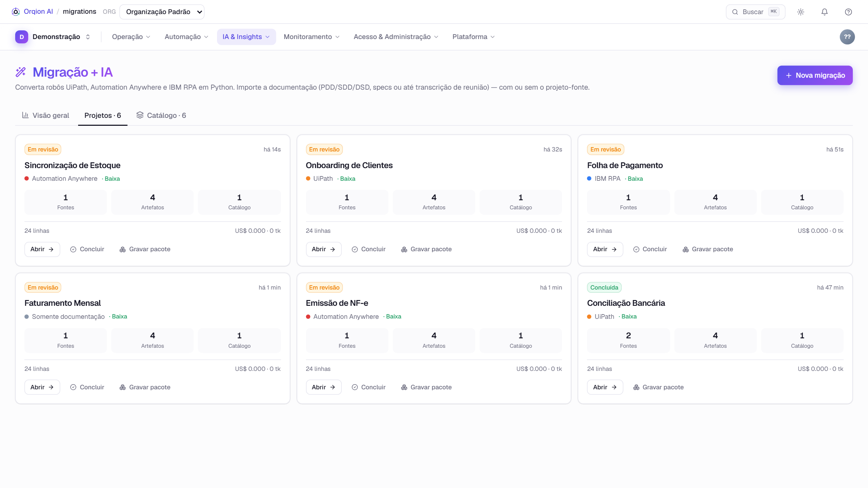The width and height of the screenshot is (868, 488).
Task: Toggle the light/dark theme sun icon
Action: [x=801, y=12]
